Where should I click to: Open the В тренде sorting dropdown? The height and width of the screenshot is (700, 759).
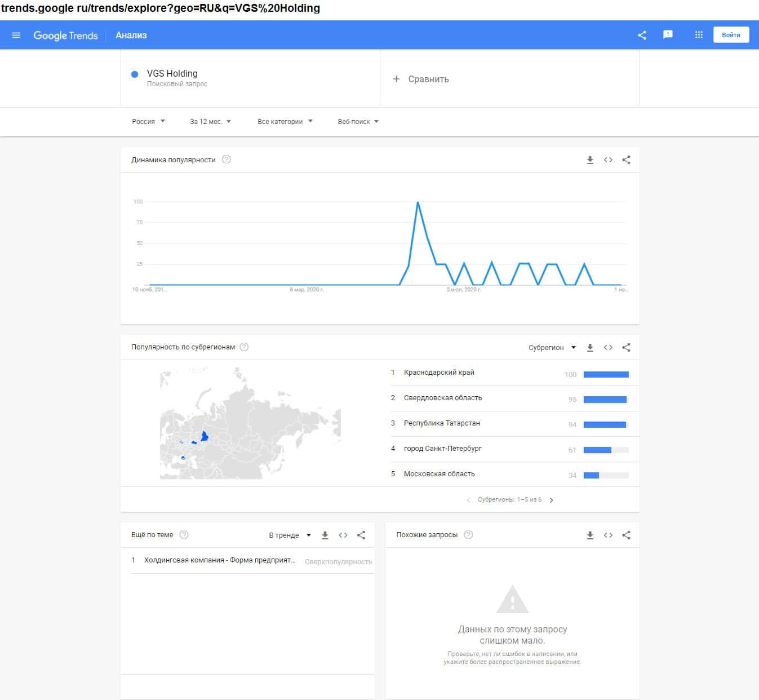point(290,535)
